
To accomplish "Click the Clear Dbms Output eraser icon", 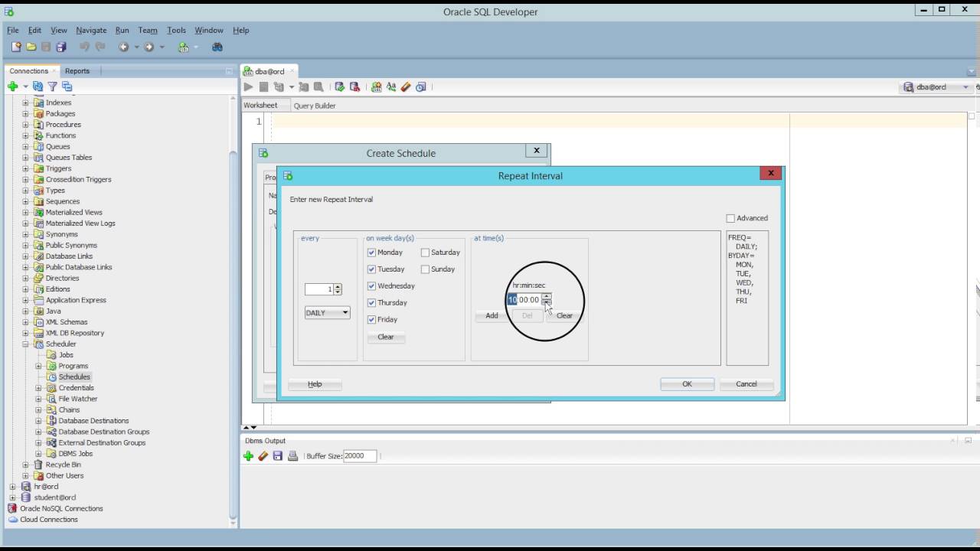I will [x=263, y=456].
